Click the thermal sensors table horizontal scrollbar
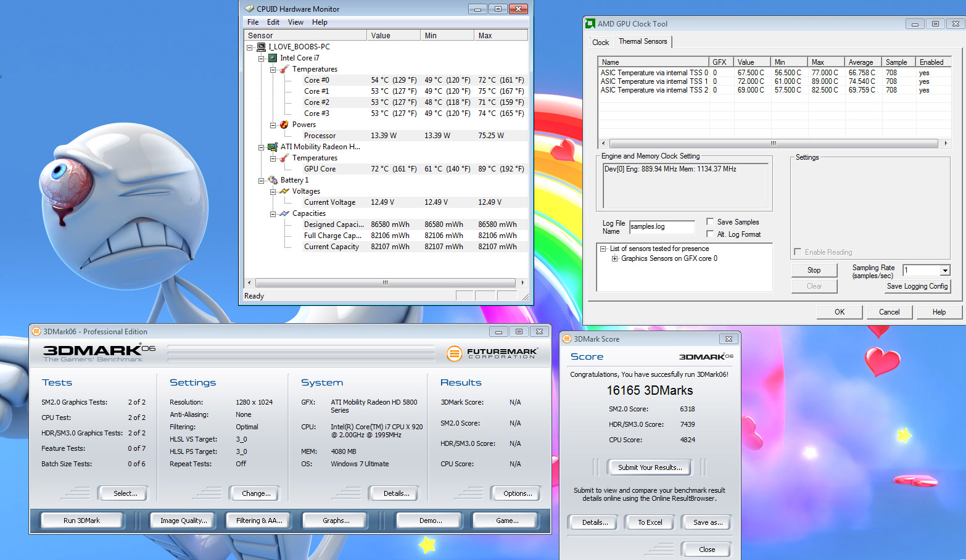966x560 pixels. [x=774, y=143]
